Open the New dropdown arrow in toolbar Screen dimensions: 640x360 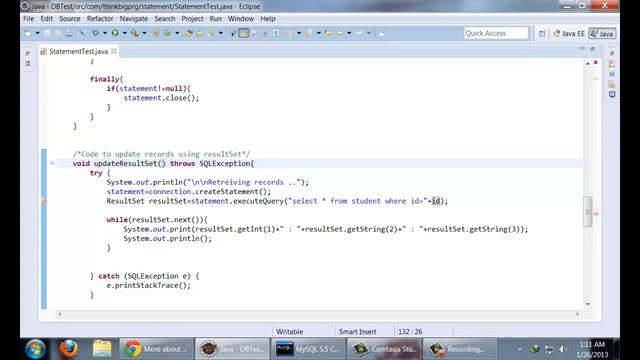coord(37,33)
